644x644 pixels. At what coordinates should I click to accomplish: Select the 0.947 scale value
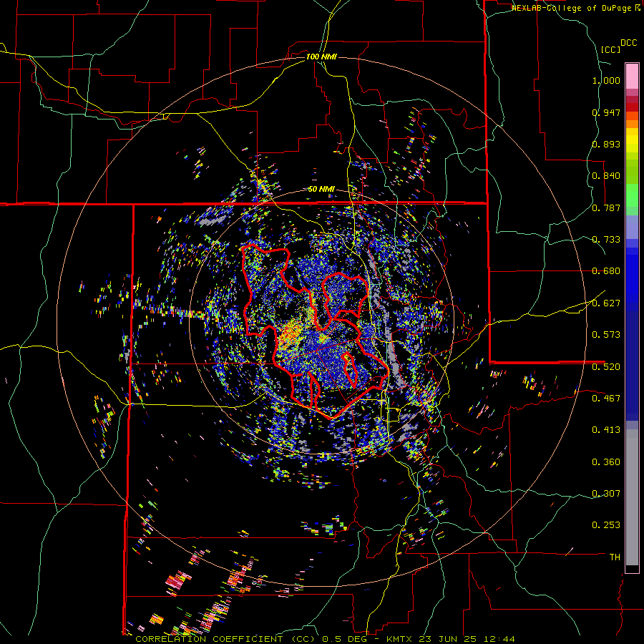point(606,112)
